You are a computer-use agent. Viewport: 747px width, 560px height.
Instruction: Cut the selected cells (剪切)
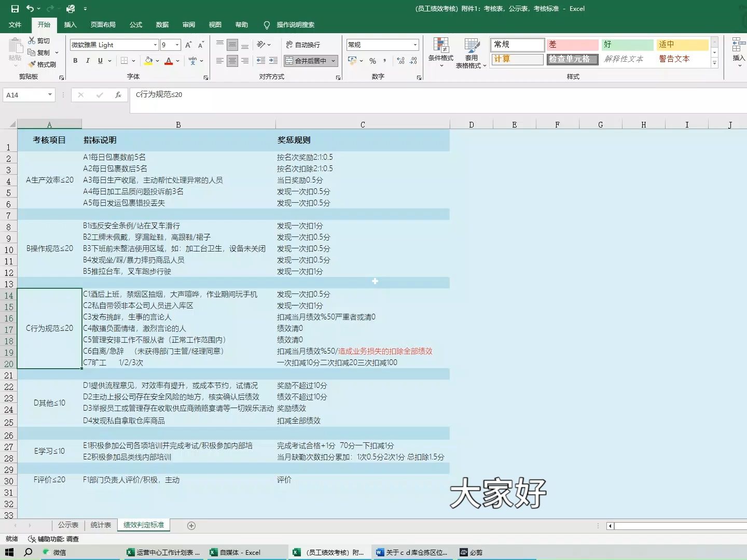pyautogui.click(x=39, y=40)
